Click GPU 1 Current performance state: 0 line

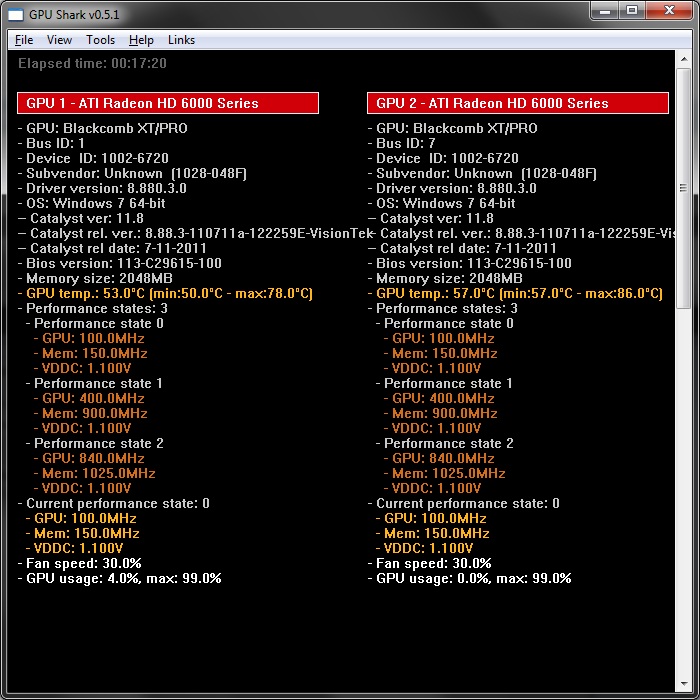click(x=114, y=504)
